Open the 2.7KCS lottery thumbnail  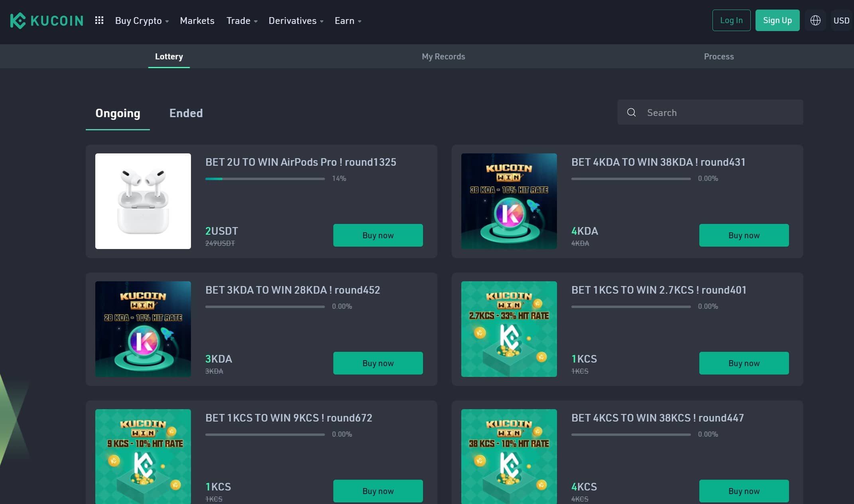coord(509,329)
